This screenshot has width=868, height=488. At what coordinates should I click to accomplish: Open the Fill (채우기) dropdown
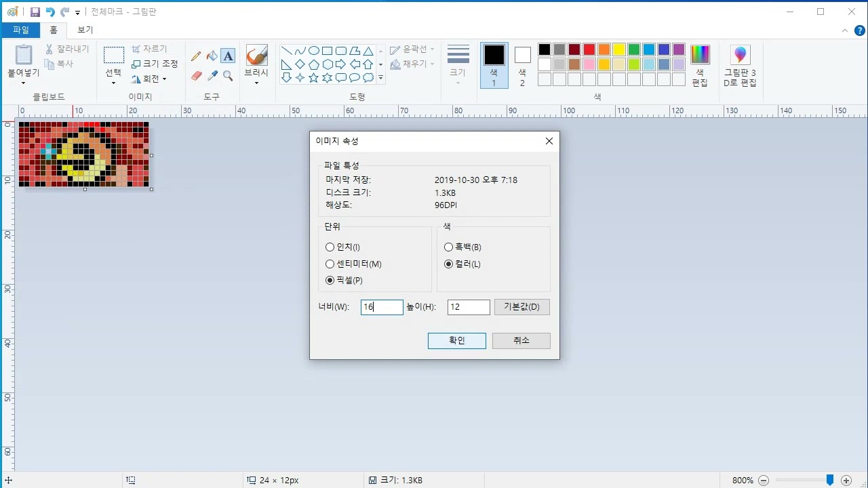(x=412, y=64)
